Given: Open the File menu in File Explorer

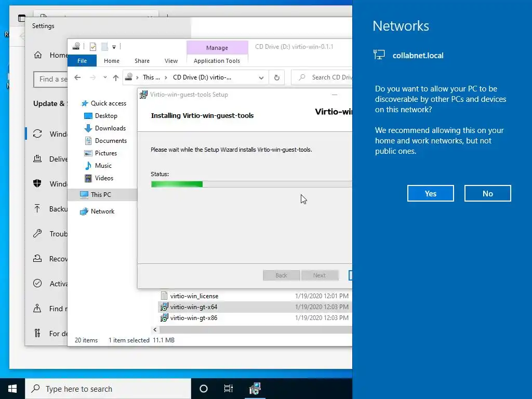Looking at the screenshot, I should 82,61.
